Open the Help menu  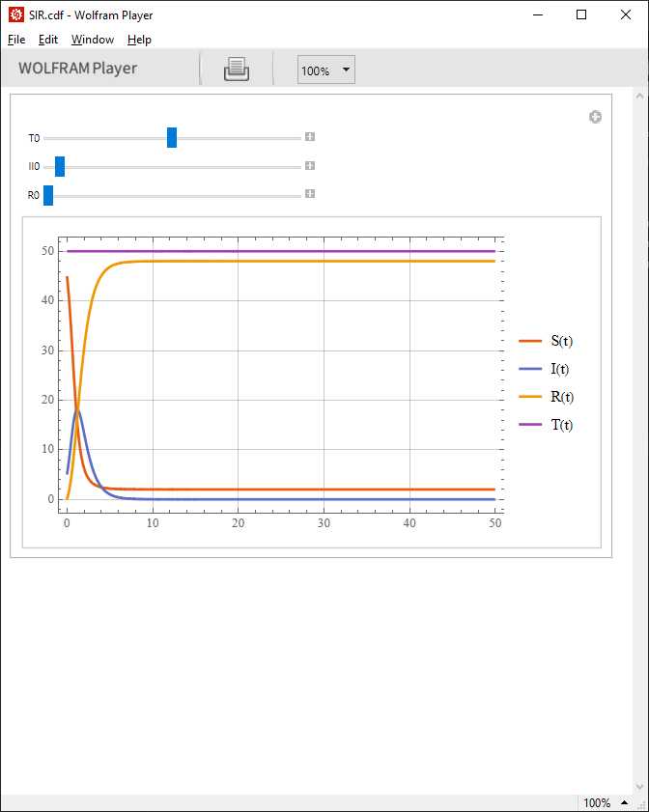click(x=139, y=40)
